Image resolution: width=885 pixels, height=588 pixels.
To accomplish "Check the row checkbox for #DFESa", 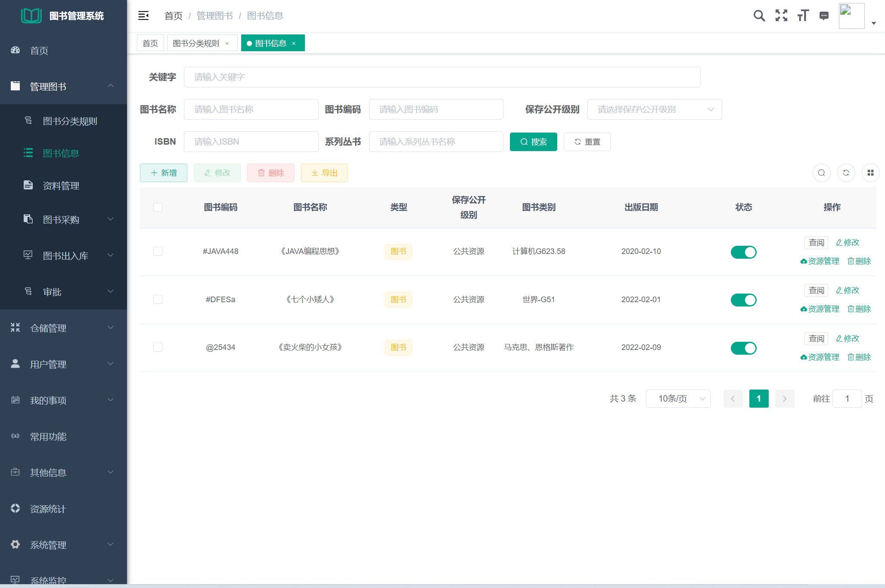I will (158, 299).
